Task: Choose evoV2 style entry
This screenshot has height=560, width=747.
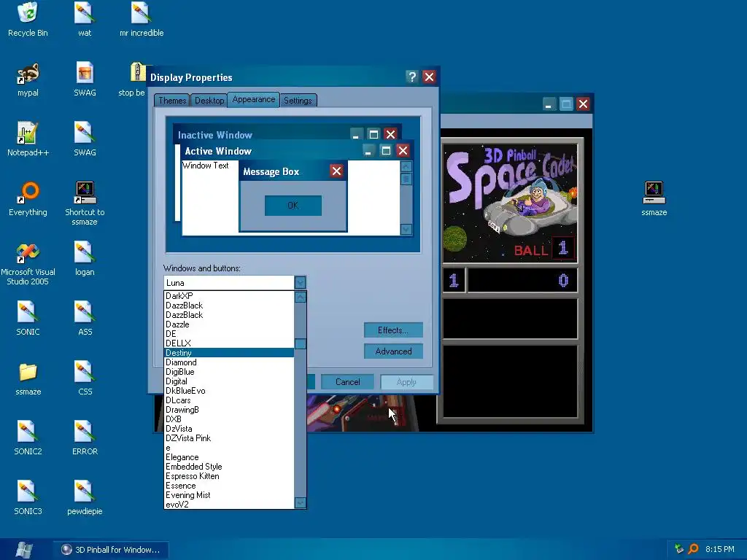Action: click(228, 505)
